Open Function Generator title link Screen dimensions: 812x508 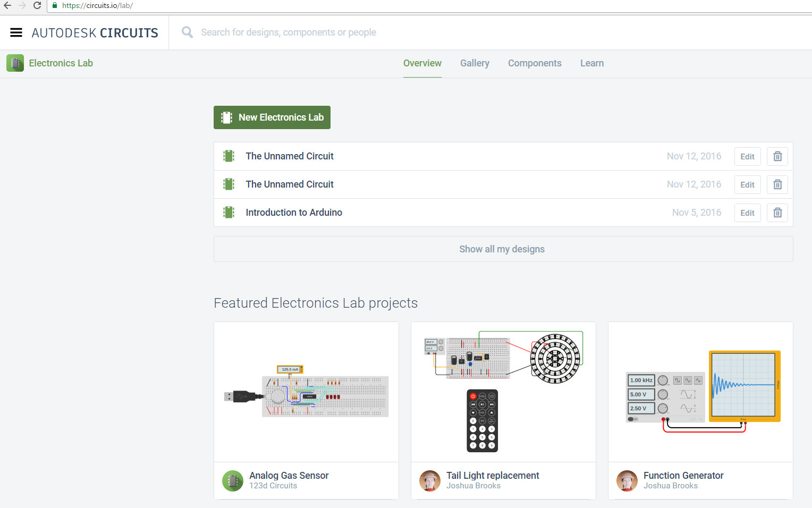coord(683,476)
